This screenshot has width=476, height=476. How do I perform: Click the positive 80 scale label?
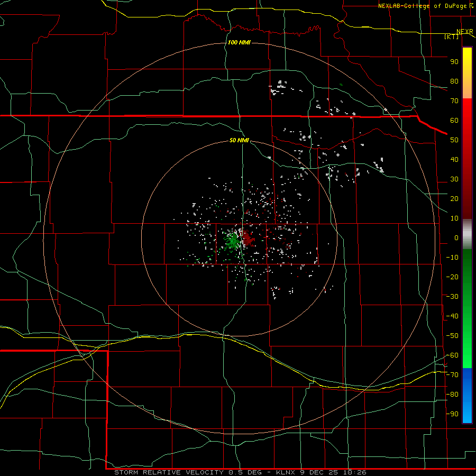[x=454, y=81]
